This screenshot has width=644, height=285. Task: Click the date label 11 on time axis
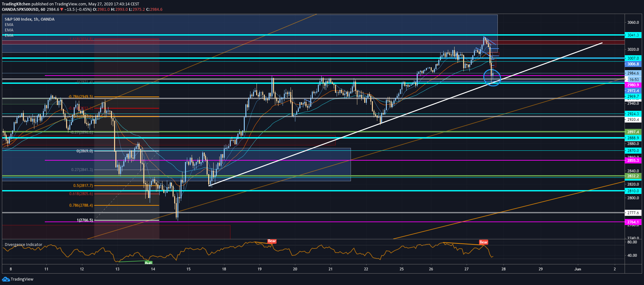point(46,269)
